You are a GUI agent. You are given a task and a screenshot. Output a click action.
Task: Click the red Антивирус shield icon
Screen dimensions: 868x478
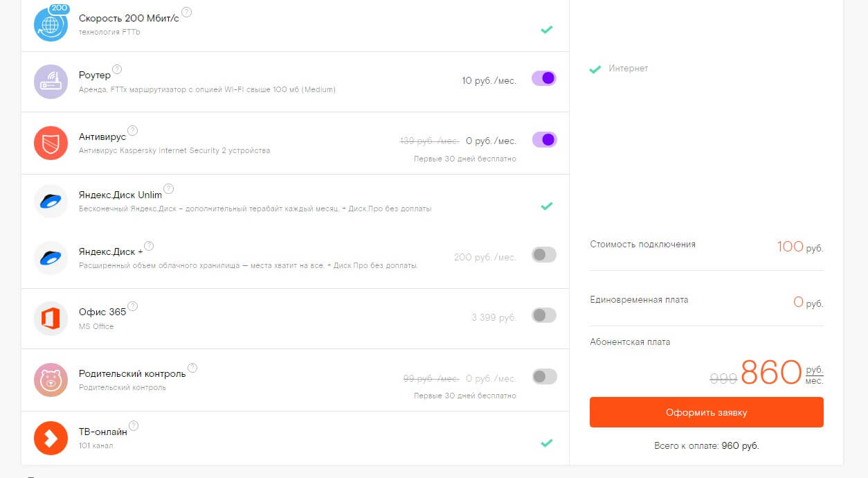tap(51, 143)
